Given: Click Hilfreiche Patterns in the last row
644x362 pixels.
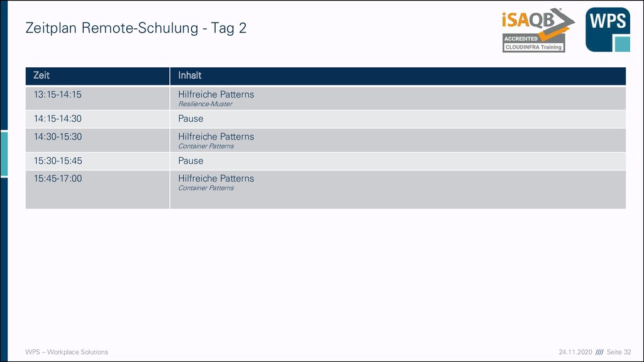Looking at the screenshot, I should point(216,178).
